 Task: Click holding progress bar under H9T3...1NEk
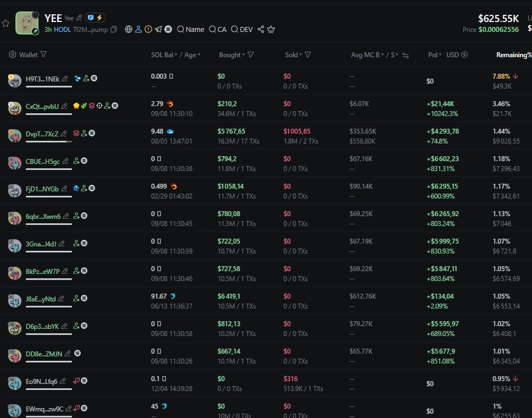49,86
